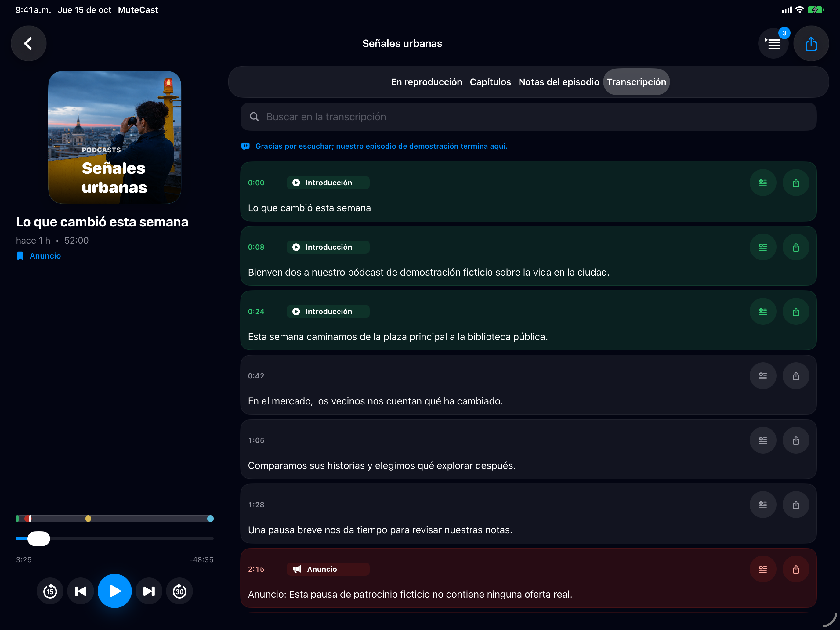Skip back 15 seconds
Viewport: 840px width, 630px height.
[50, 591]
